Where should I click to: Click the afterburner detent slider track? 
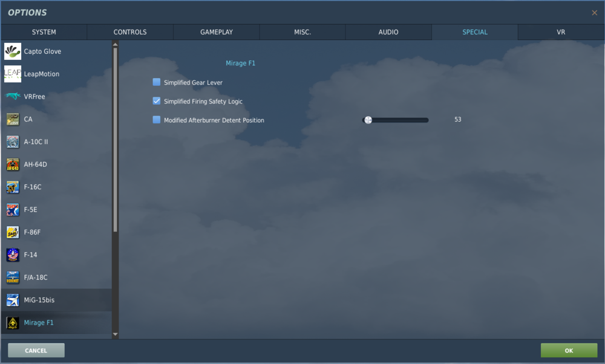[396, 120]
